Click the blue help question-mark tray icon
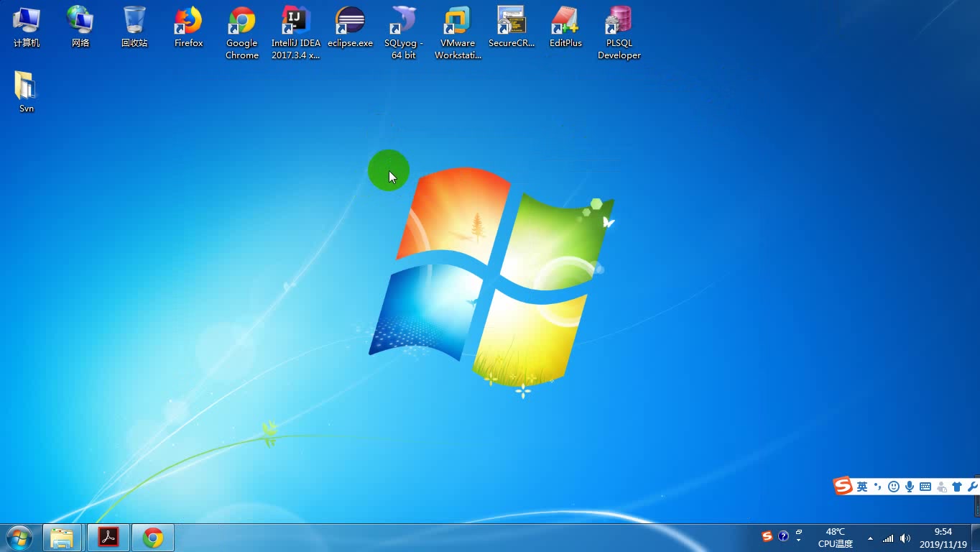The width and height of the screenshot is (980, 552). [x=783, y=536]
